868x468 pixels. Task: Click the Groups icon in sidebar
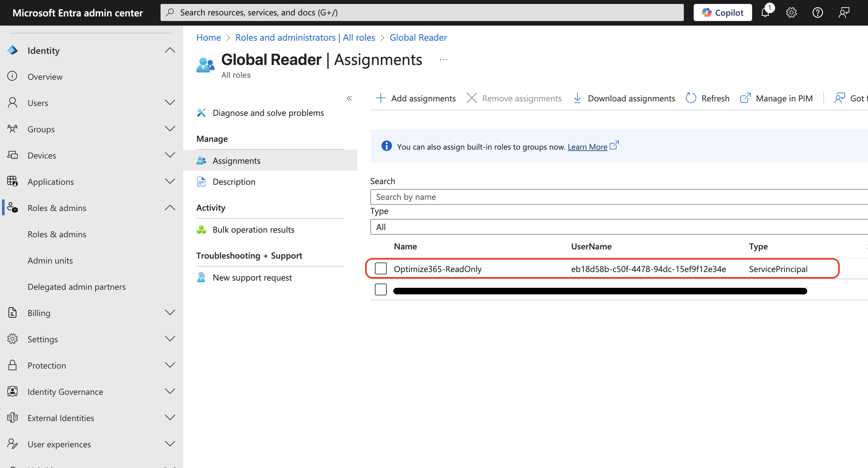[x=12, y=129]
